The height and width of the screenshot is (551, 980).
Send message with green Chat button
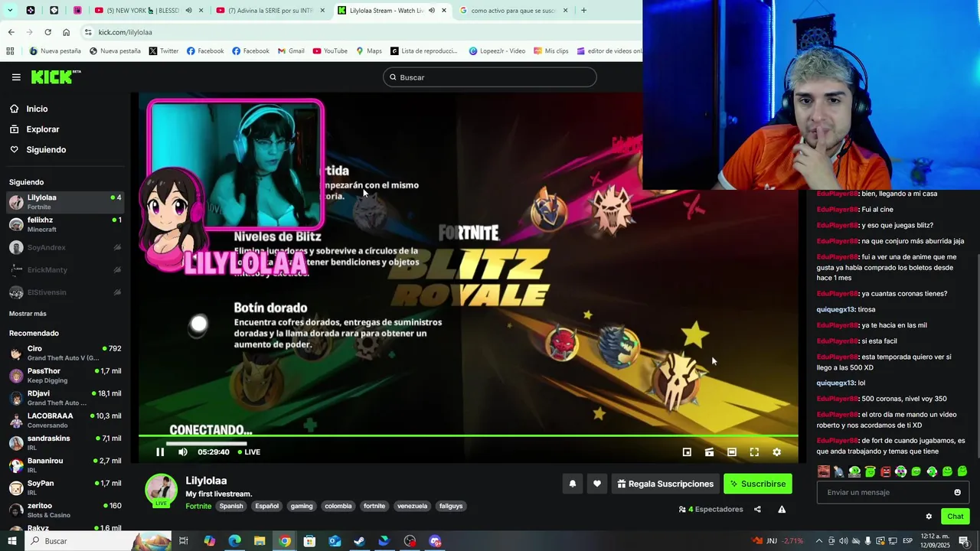pyautogui.click(x=955, y=517)
